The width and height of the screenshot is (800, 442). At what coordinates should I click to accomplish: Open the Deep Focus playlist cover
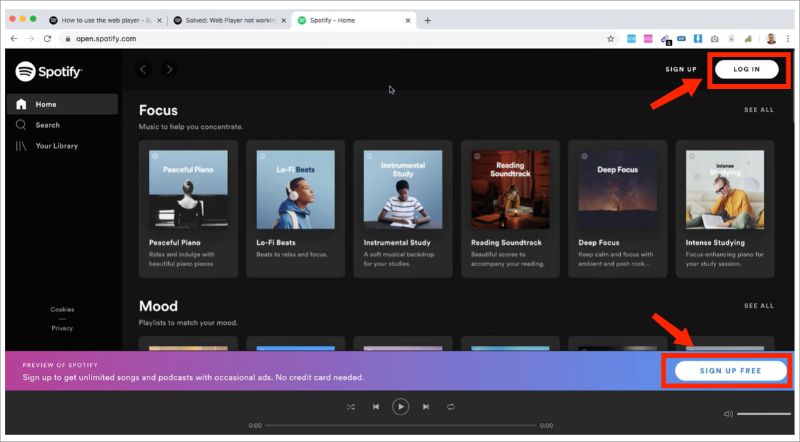(617, 189)
